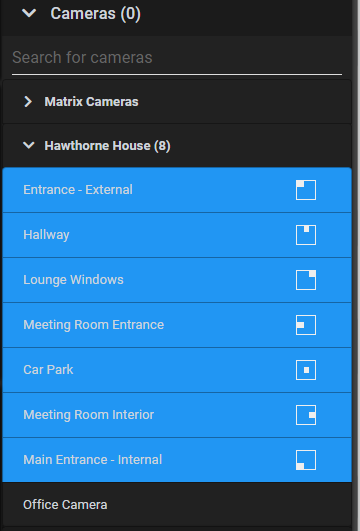
Task: Click the Meeting Room Entrance camera name
Action: tap(93, 325)
